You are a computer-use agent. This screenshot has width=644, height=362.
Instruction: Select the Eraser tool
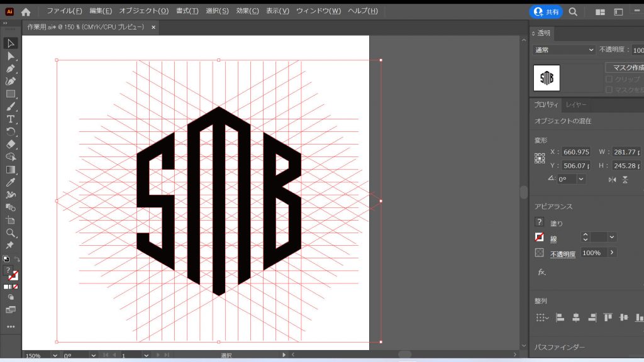11,145
